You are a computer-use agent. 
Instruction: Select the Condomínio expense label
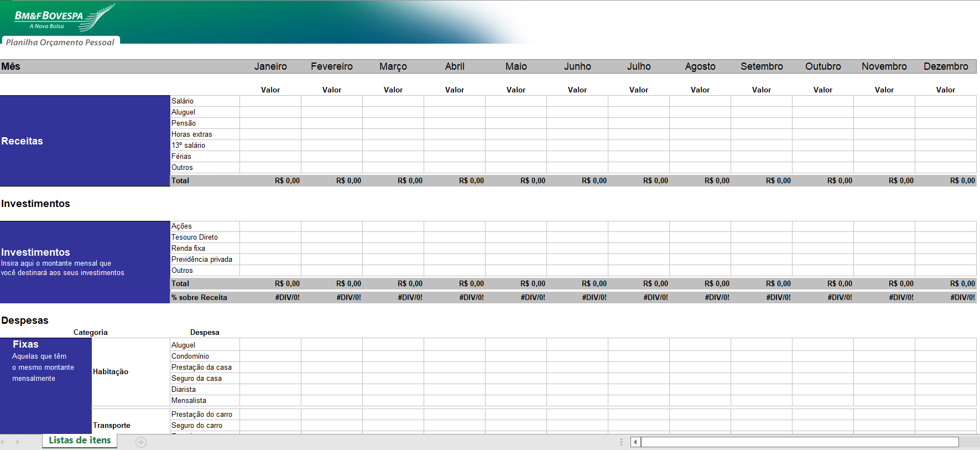click(190, 356)
